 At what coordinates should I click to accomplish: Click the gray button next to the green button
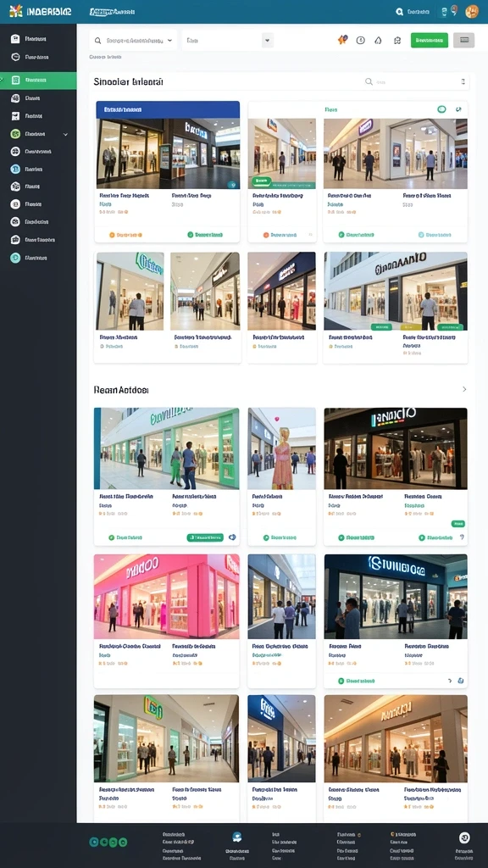463,40
